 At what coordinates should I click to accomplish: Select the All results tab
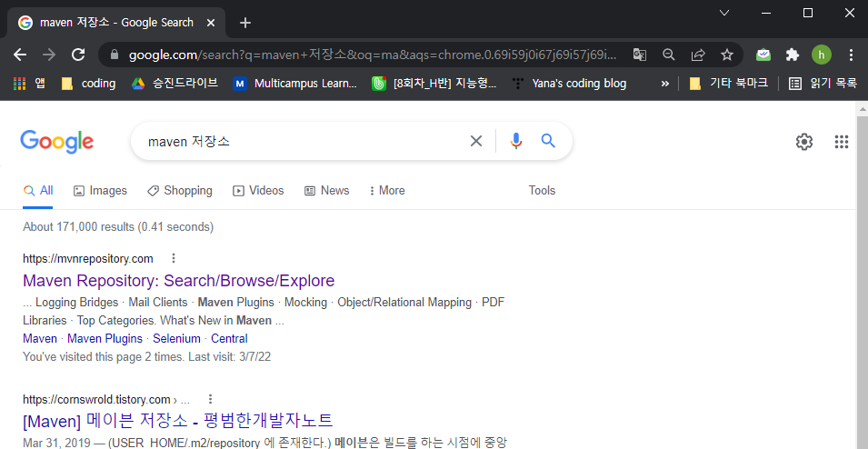click(38, 191)
